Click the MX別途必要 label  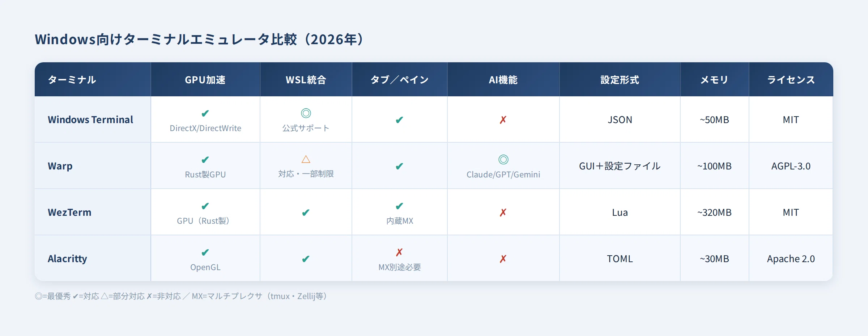(400, 267)
